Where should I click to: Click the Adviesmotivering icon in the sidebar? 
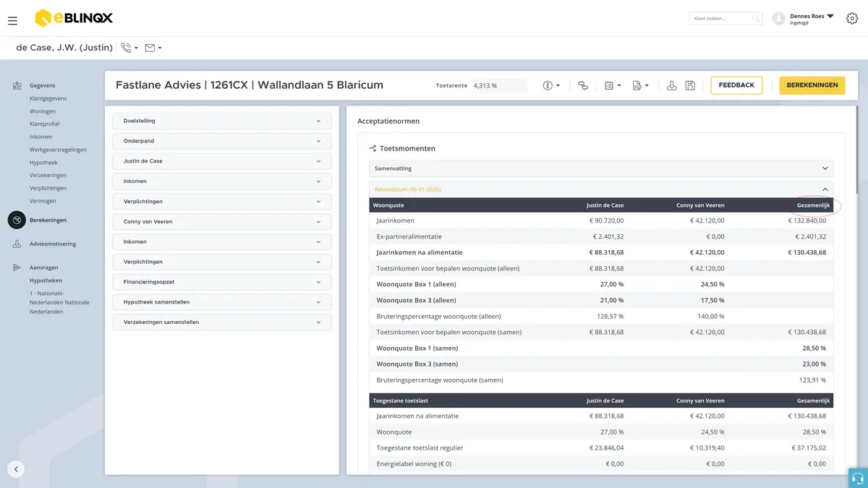point(17,244)
